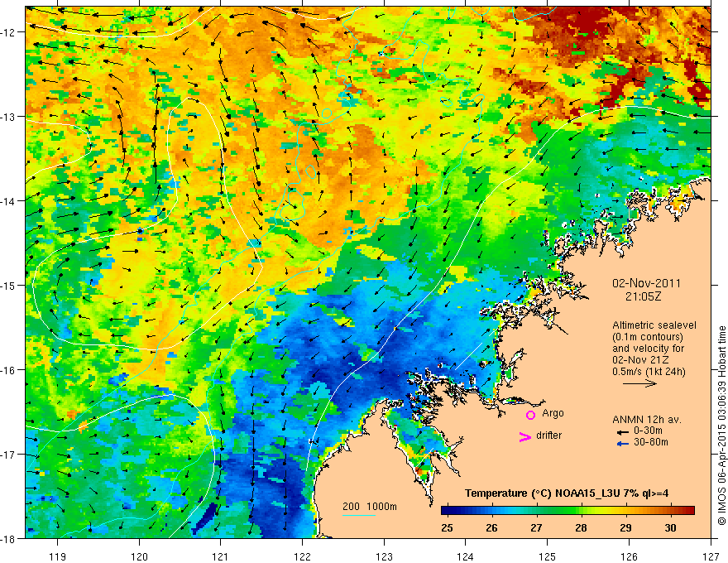Click the longitude 121 axis label
The image size is (728, 563).
(x=221, y=556)
